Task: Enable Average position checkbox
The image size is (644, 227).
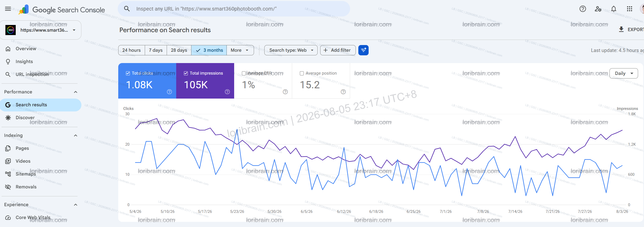Action: (x=302, y=73)
